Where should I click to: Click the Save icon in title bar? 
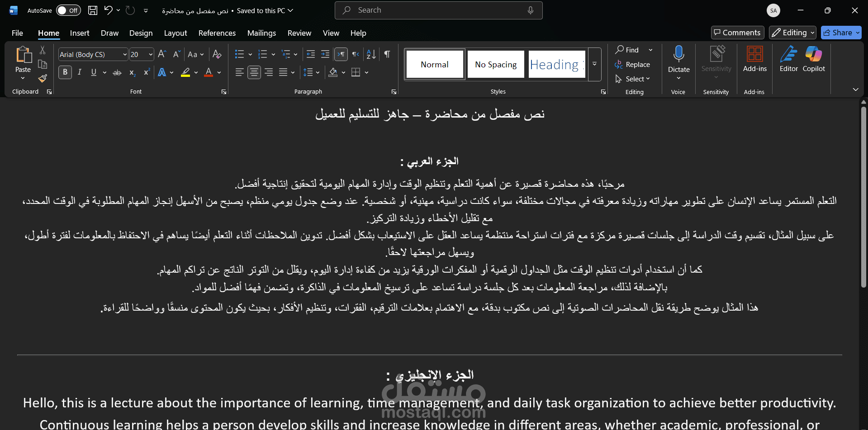[93, 10]
